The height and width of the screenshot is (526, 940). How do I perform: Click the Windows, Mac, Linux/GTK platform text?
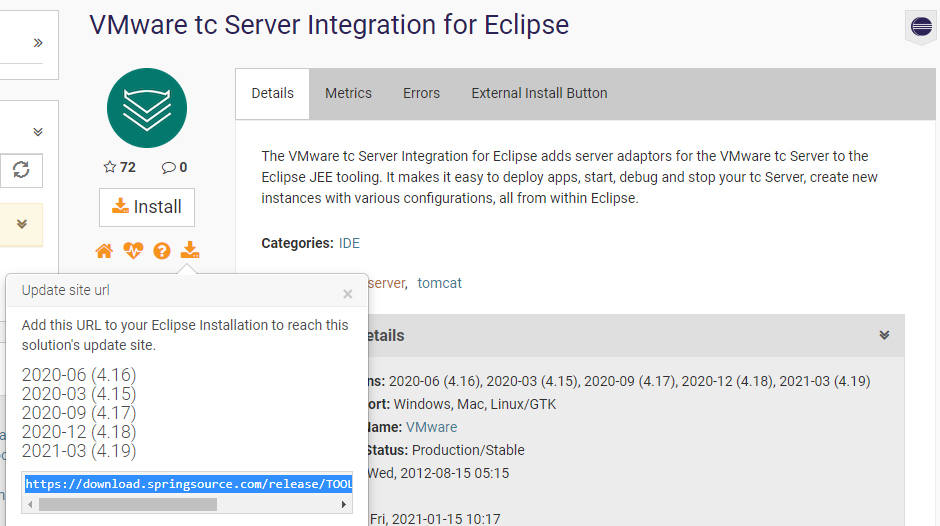475,404
